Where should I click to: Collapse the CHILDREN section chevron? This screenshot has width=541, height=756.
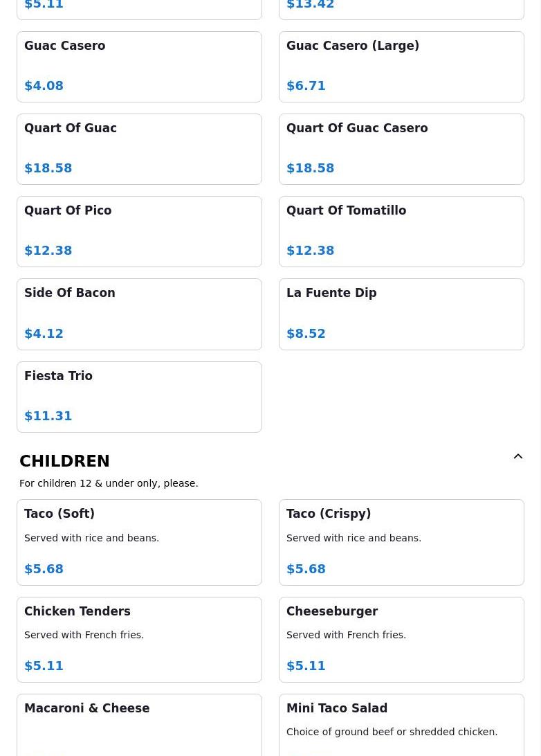pyautogui.click(x=517, y=457)
